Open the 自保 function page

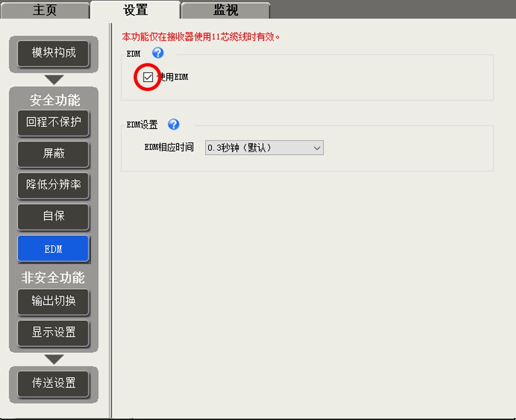[x=53, y=216]
